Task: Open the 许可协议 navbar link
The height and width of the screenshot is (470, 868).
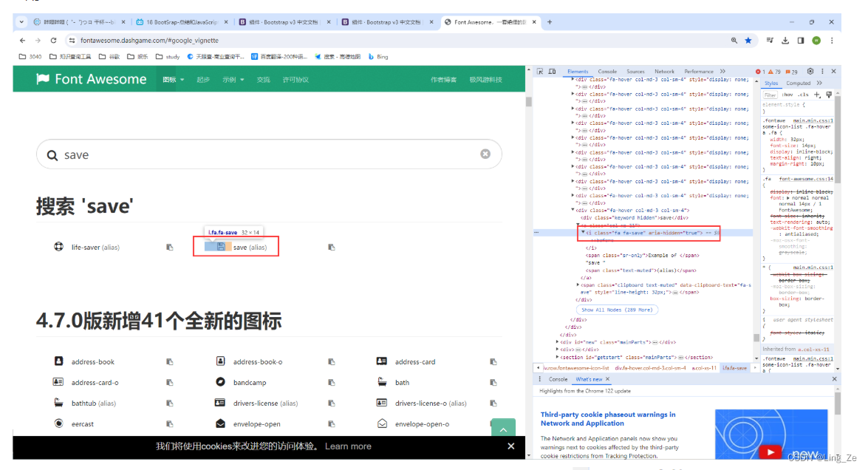Action: 295,80
